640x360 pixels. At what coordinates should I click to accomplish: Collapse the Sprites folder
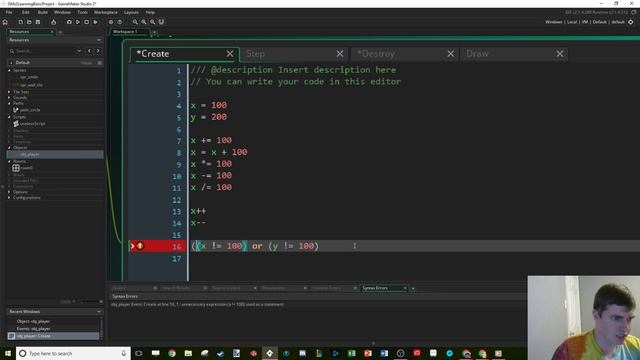tap(9, 71)
